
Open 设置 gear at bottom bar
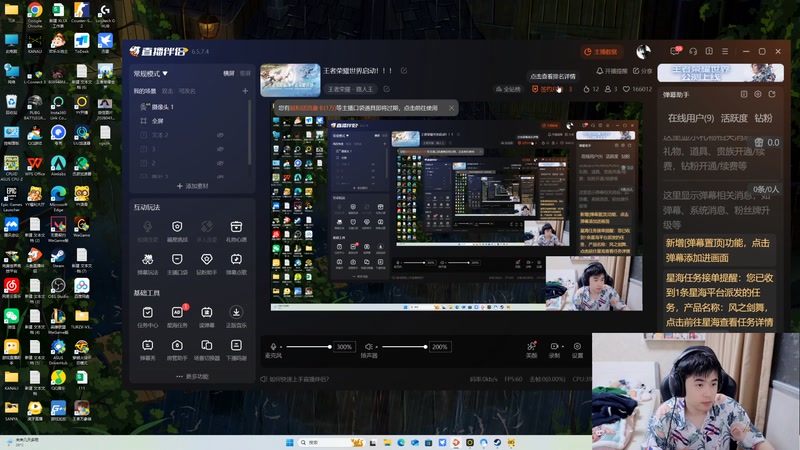(x=577, y=349)
